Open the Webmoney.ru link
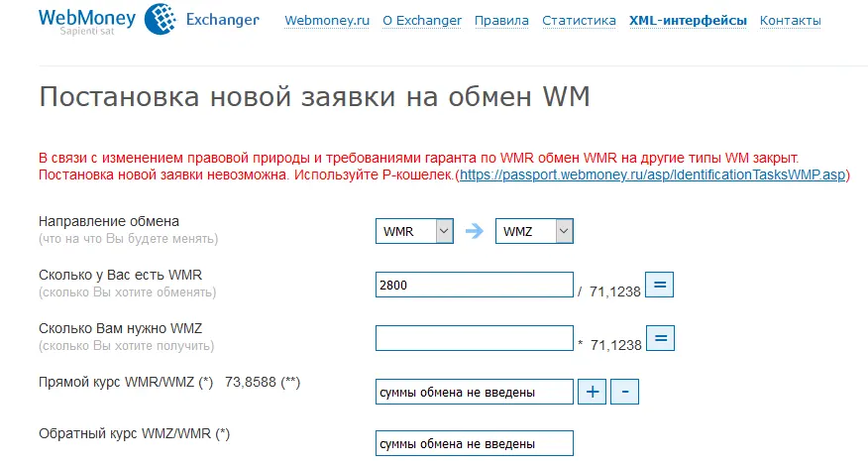This screenshot has height=466, width=868. click(x=327, y=21)
